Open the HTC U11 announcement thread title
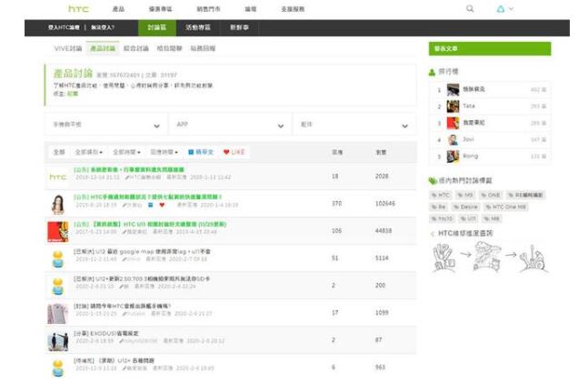This screenshot has height=384, width=588. tap(150, 225)
